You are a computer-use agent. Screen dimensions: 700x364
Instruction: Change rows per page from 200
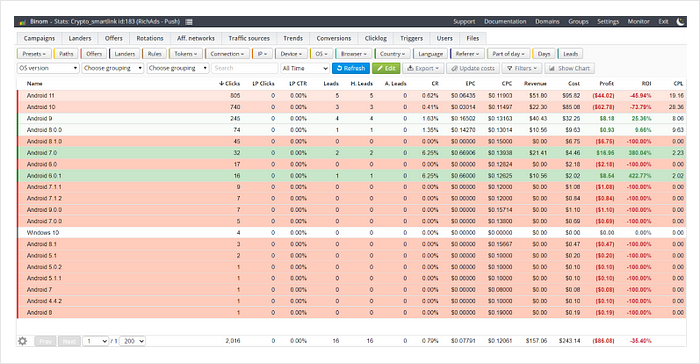click(x=133, y=341)
